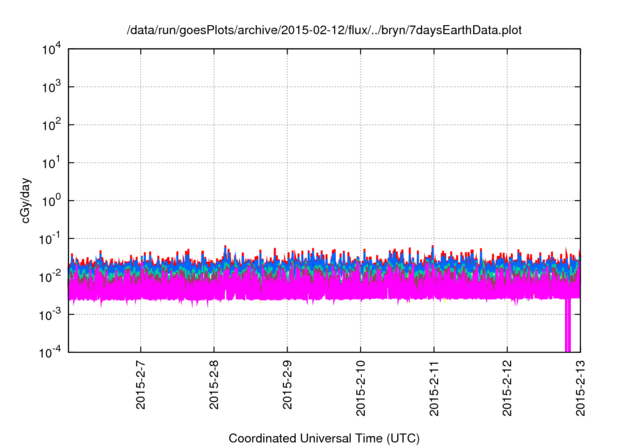The width and height of the screenshot is (640, 448).
Task: Click the 10^2 y-axis tick label
Action: (x=51, y=125)
